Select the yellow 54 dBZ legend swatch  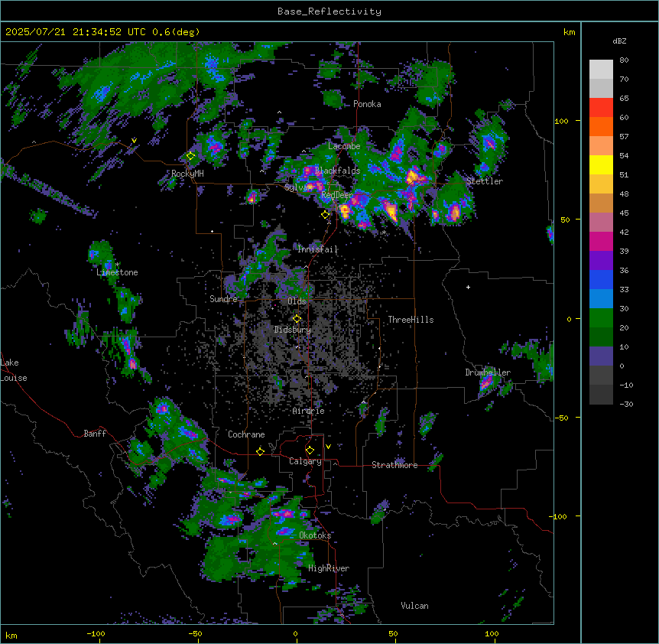[x=601, y=164]
